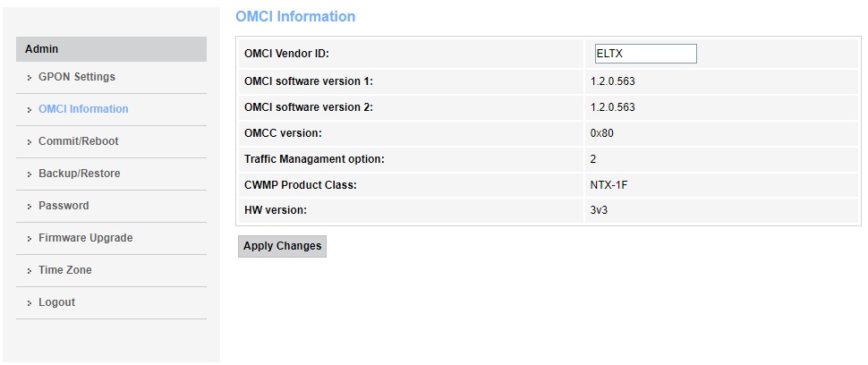Click the HW version value 3v3
The height and width of the screenshot is (365, 868).
click(599, 210)
